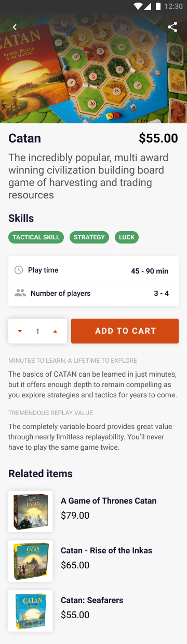Select the Luck skill tag

click(127, 237)
